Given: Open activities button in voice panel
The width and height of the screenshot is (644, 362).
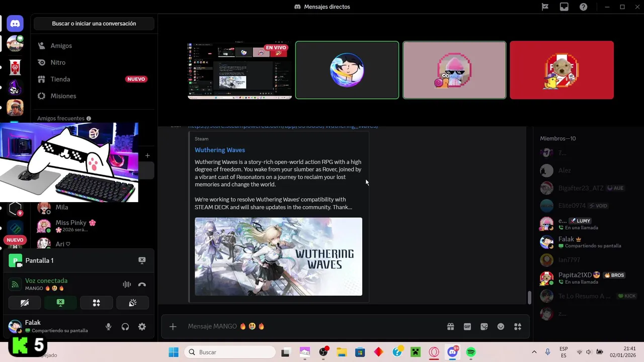Looking at the screenshot, I should point(97,303).
